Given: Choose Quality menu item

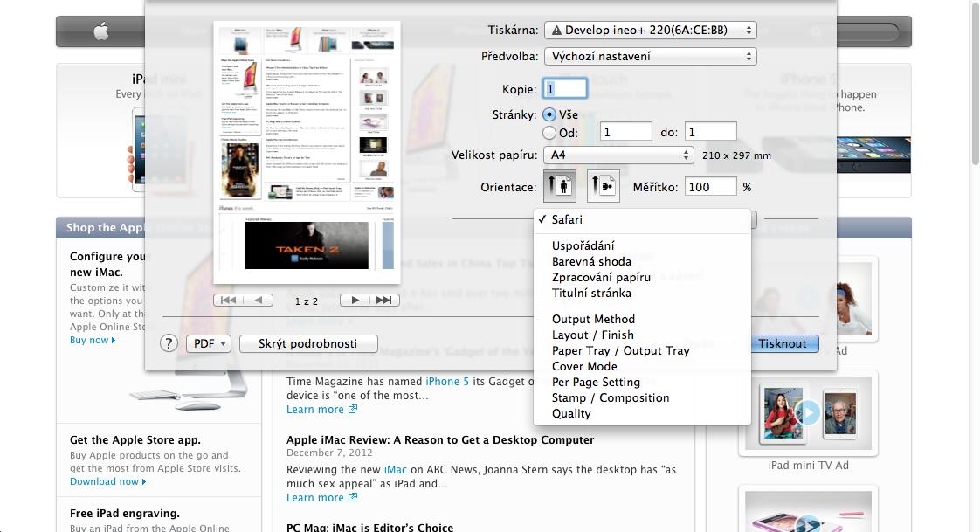Looking at the screenshot, I should (x=643, y=413).
